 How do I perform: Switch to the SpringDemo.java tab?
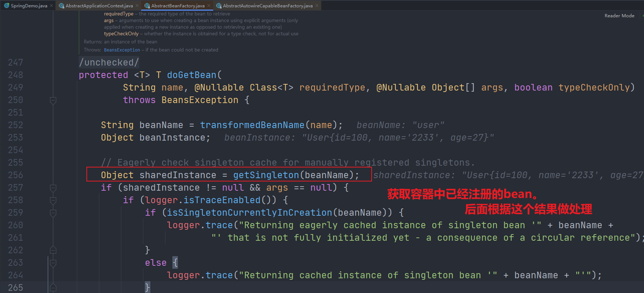tap(29, 6)
